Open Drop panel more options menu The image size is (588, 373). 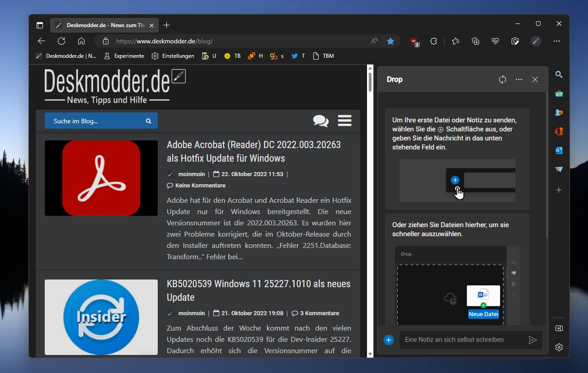(519, 79)
